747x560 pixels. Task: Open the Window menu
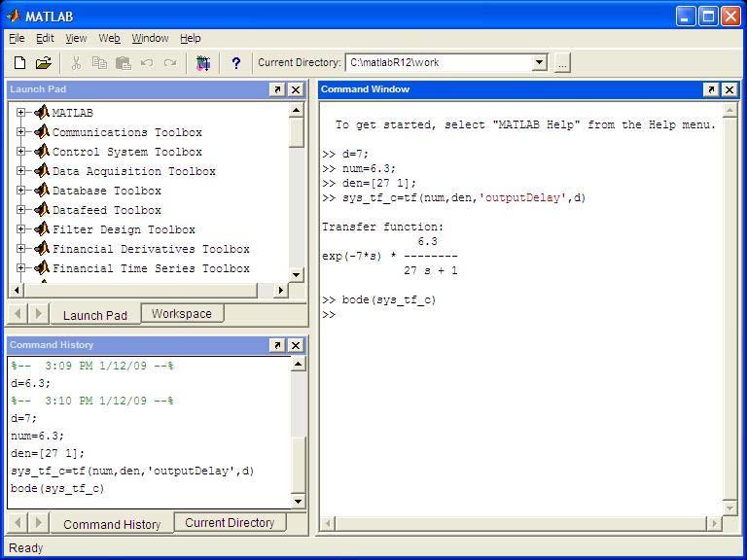pyautogui.click(x=150, y=38)
